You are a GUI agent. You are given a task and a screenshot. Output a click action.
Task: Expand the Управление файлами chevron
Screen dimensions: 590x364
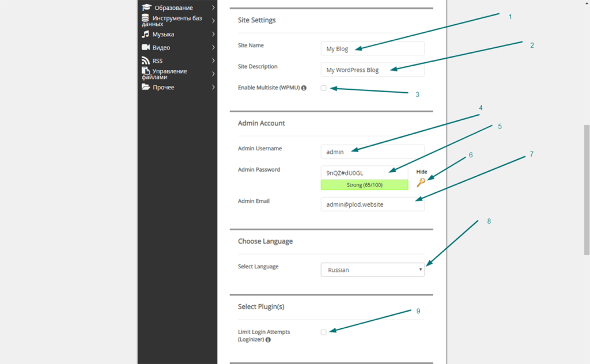click(x=213, y=74)
